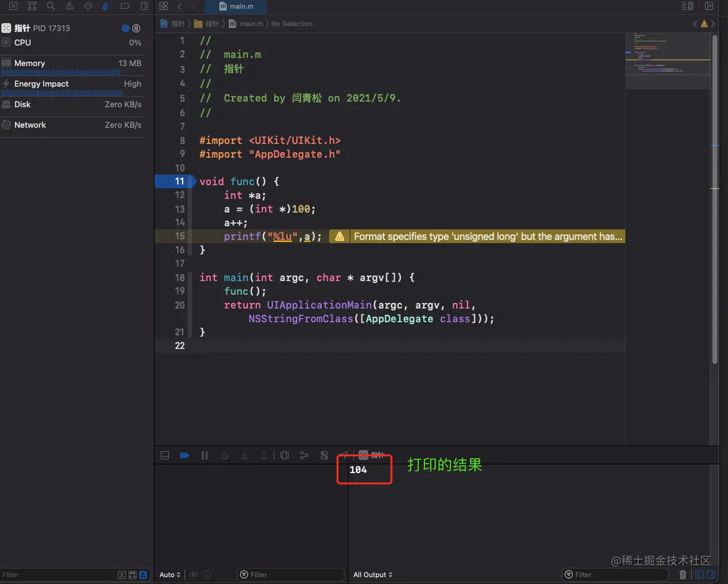Image resolution: width=728 pixels, height=584 pixels.
Task: Select the debug navigator spray icon
Action: click(x=107, y=6)
